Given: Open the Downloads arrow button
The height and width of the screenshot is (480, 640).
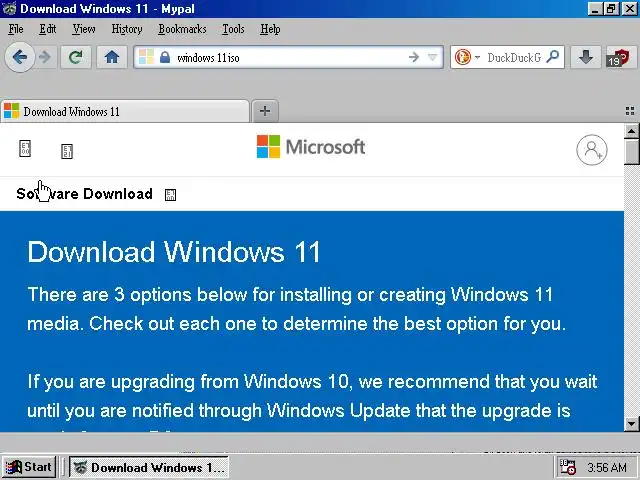Looking at the screenshot, I should 586,57.
